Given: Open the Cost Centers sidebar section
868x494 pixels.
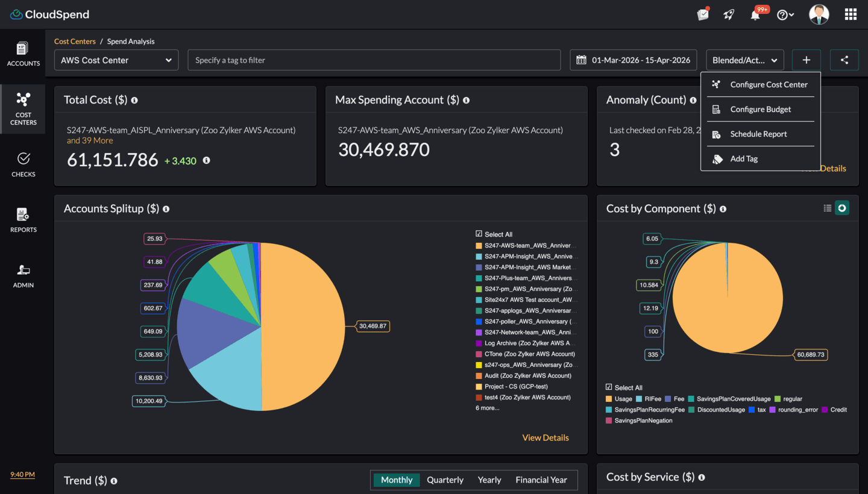Looking at the screenshot, I should pos(24,108).
